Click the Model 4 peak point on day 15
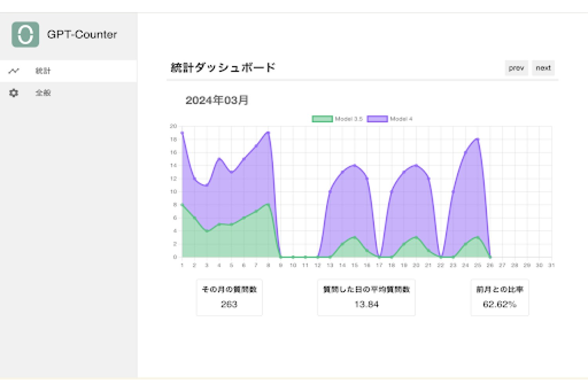This screenshot has height=392, width=588. 354,165
